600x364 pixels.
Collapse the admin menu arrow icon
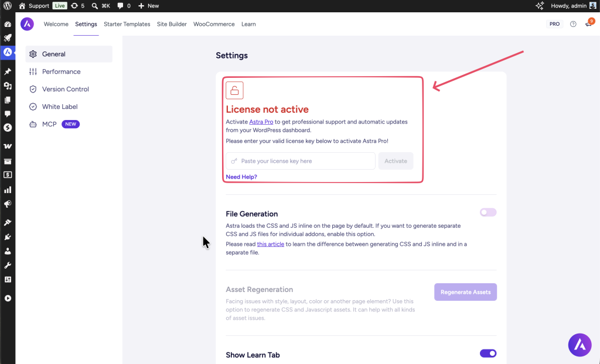coord(8,298)
